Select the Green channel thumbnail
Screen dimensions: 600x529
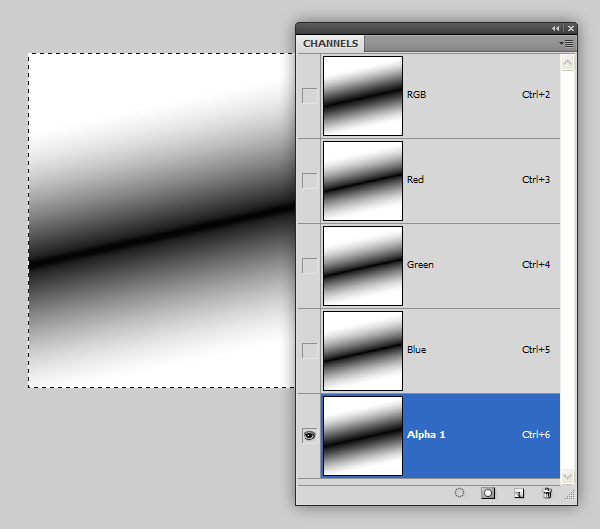point(363,266)
